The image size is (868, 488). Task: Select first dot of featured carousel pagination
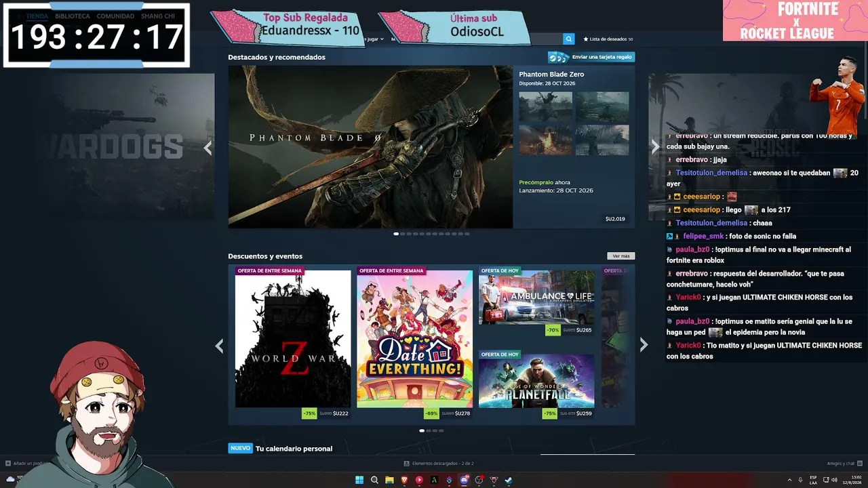pyautogui.click(x=396, y=234)
